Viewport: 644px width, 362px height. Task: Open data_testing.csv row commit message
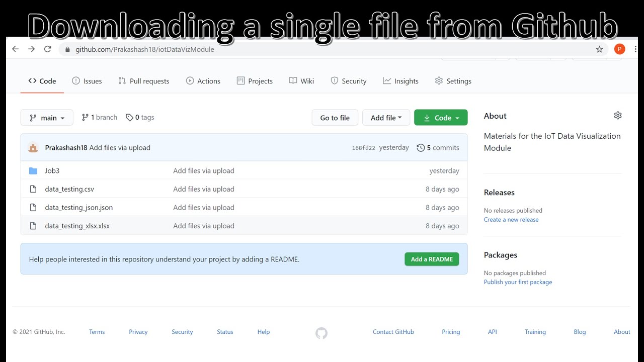pyautogui.click(x=204, y=189)
